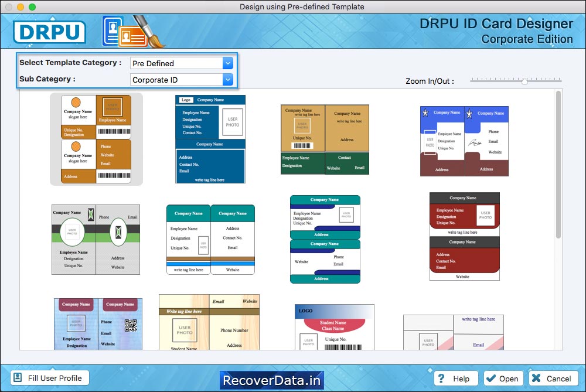This screenshot has width=586, height=392.
Task: Click the template list vertical scrollbar
Action: pos(558,165)
